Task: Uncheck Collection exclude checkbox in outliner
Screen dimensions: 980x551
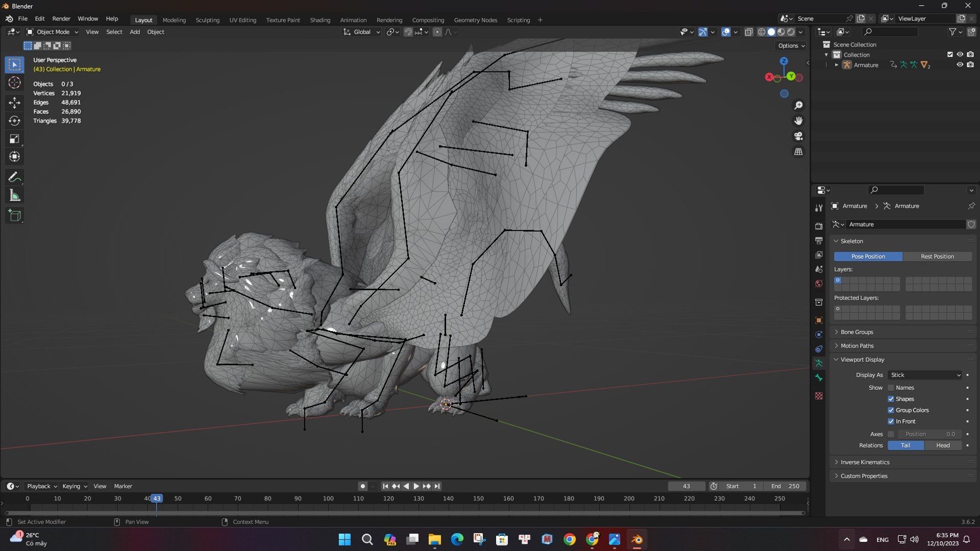Action: [x=950, y=55]
